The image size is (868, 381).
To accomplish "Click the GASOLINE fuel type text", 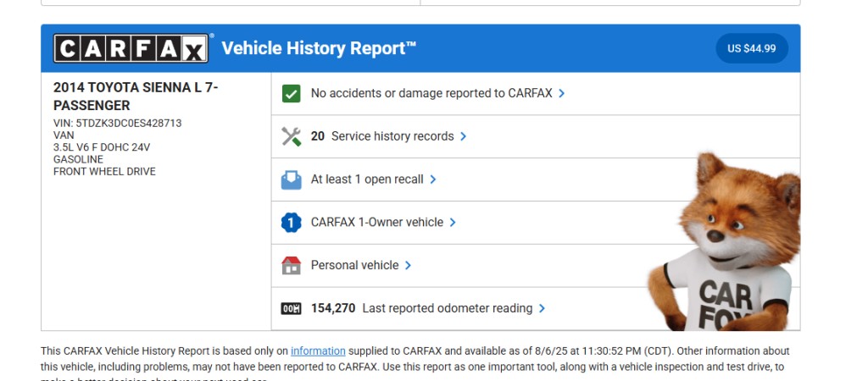I will point(78,159).
